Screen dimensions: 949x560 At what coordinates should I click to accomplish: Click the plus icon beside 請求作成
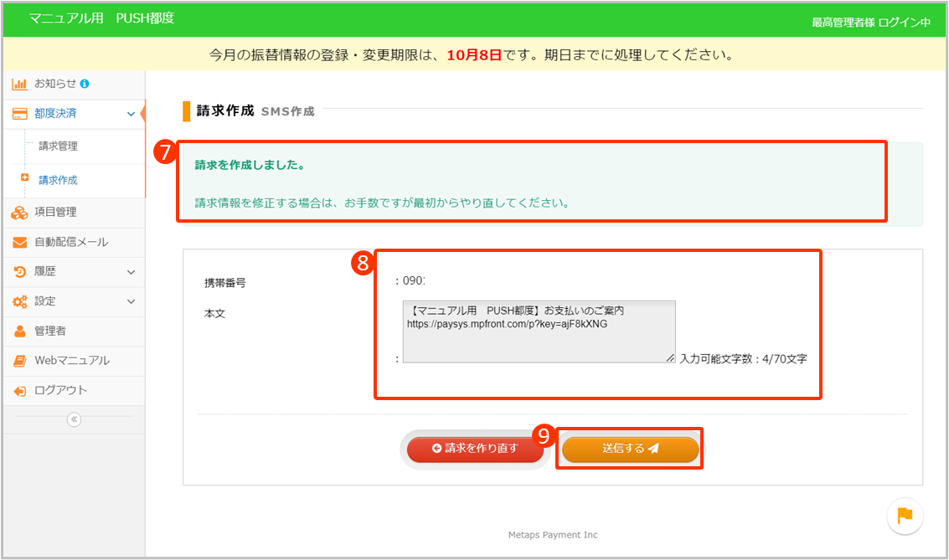pos(25,178)
